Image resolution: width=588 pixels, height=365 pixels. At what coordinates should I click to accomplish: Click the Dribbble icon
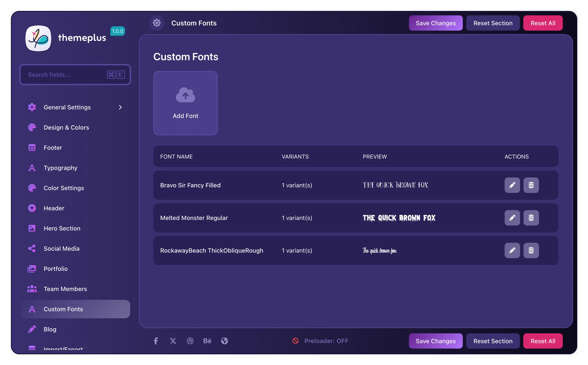(x=190, y=341)
